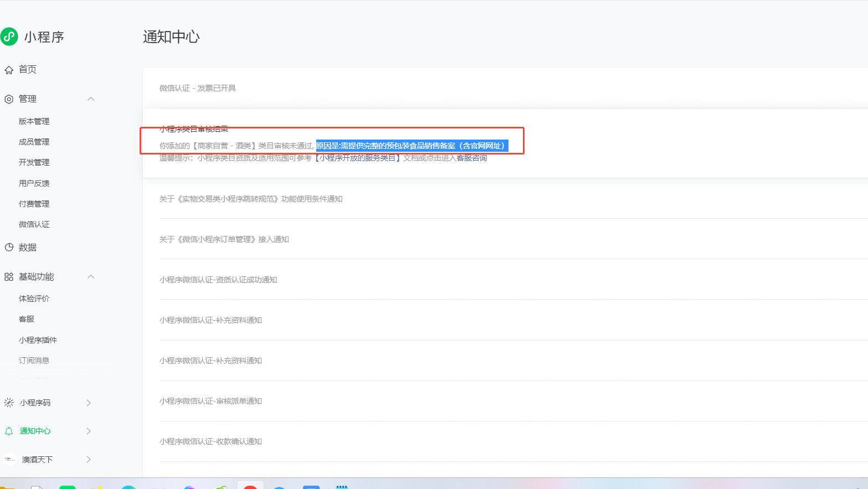The width and height of the screenshot is (868, 489).
Task: Open 体验评价 under 基础功能
Action: (34, 298)
